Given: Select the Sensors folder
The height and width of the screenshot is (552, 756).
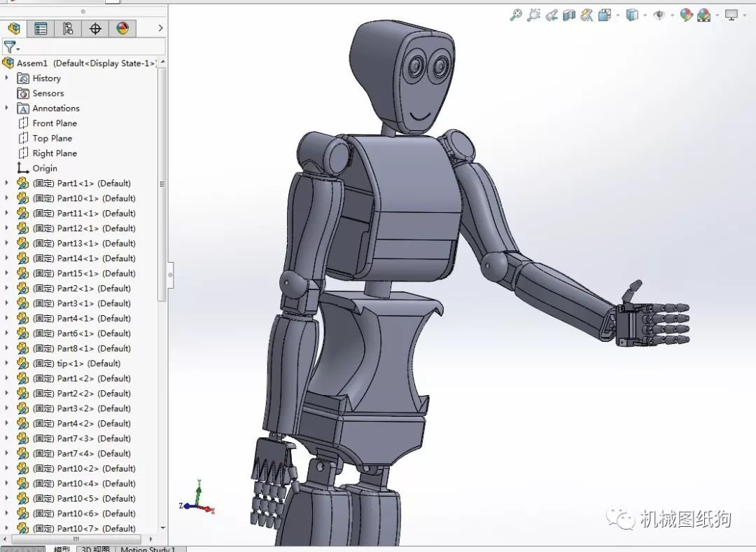Looking at the screenshot, I should (x=41, y=93).
